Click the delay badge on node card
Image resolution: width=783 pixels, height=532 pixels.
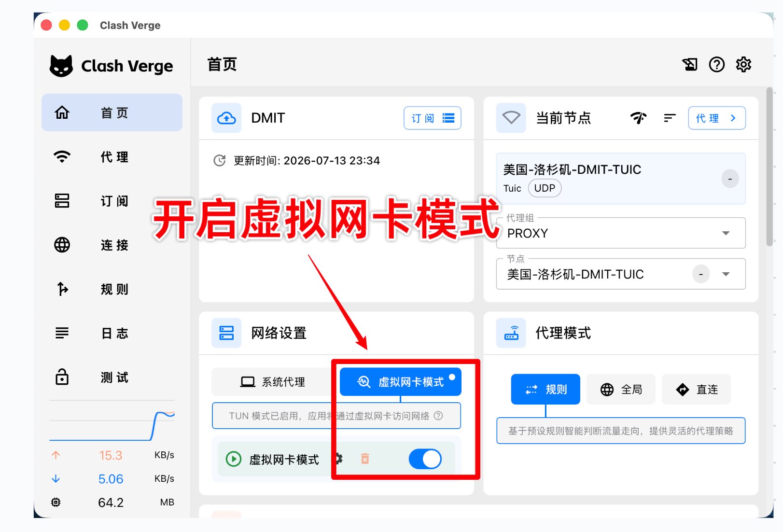click(x=730, y=179)
